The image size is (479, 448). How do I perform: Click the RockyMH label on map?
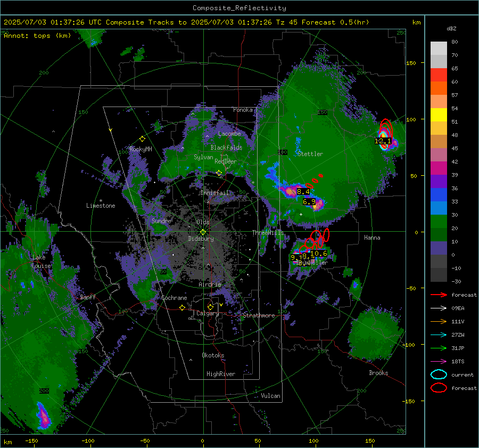(x=141, y=149)
